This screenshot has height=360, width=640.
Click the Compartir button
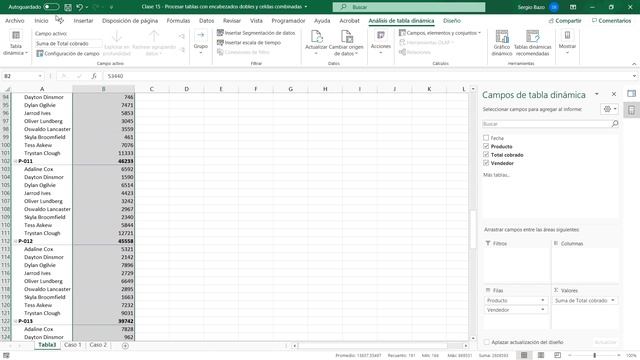point(565,20)
